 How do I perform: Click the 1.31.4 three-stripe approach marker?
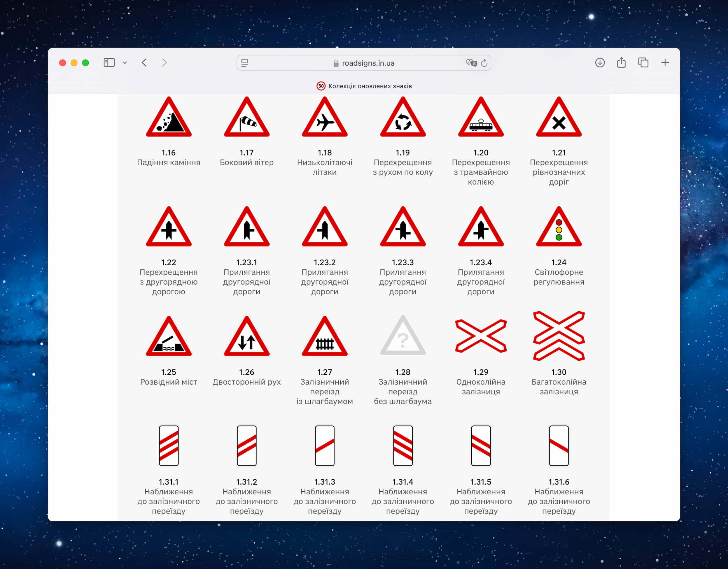[x=403, y=446]
